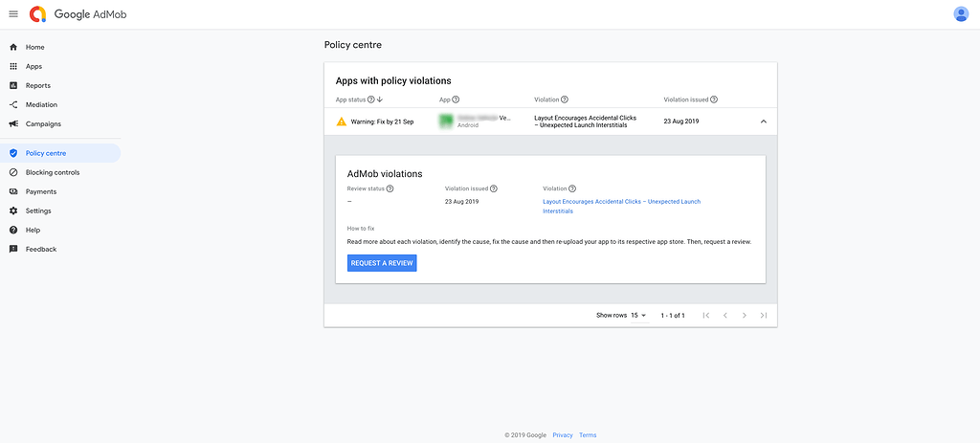980x443 pixels.
Task: Click help icon beside table Violation header
Action: (565, 100)
